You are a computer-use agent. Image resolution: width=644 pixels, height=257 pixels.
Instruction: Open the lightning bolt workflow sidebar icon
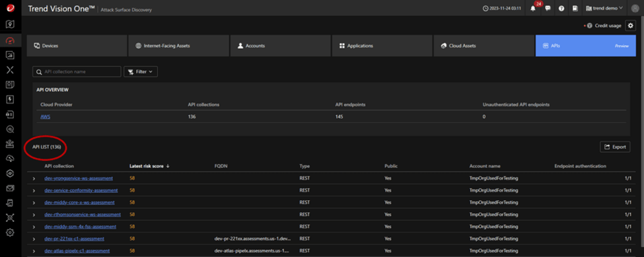tap(11, 99)
